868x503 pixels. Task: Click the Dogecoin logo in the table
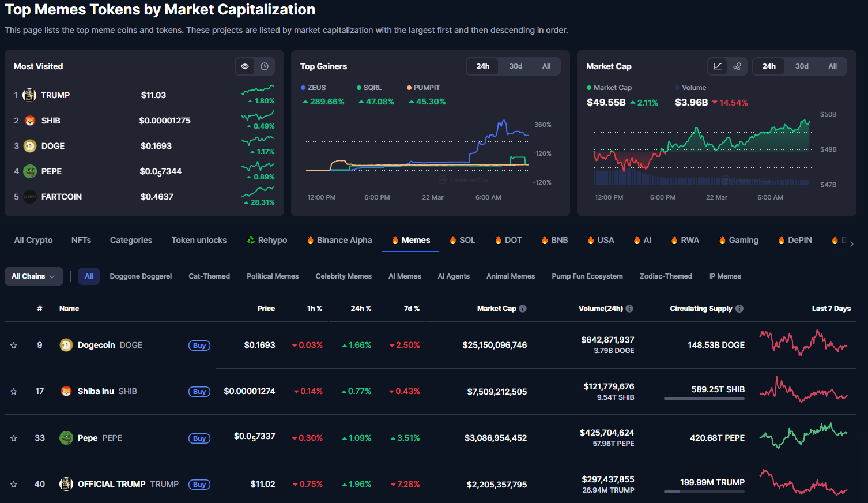click(66, 345)
